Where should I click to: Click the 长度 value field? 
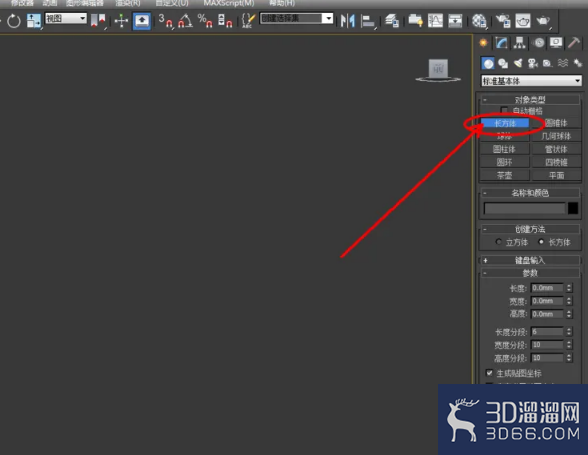547,288
